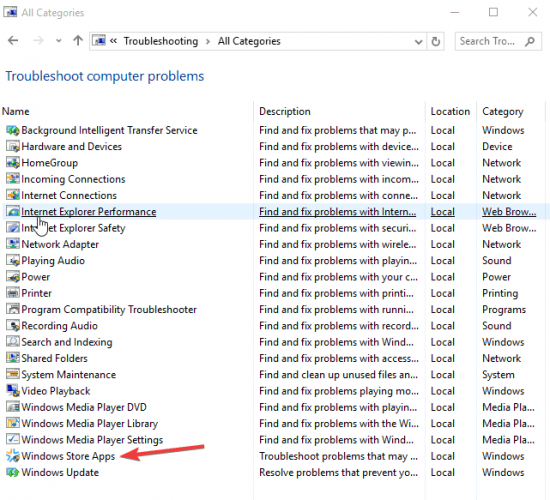Click the Refresh button beside the address bar
550x500 pixels.
point(436,41)
